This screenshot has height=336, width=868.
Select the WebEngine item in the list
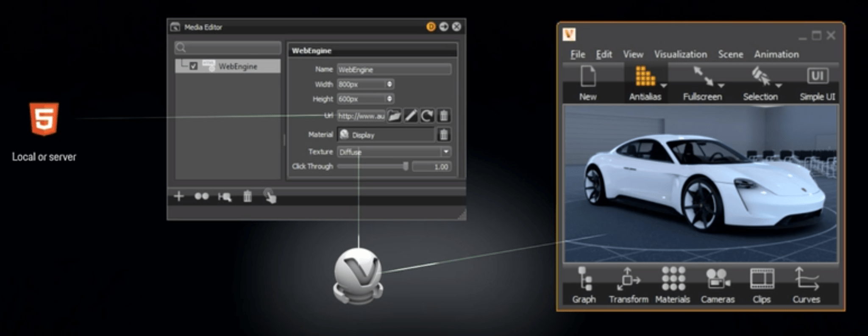click(x=228, y=66)
